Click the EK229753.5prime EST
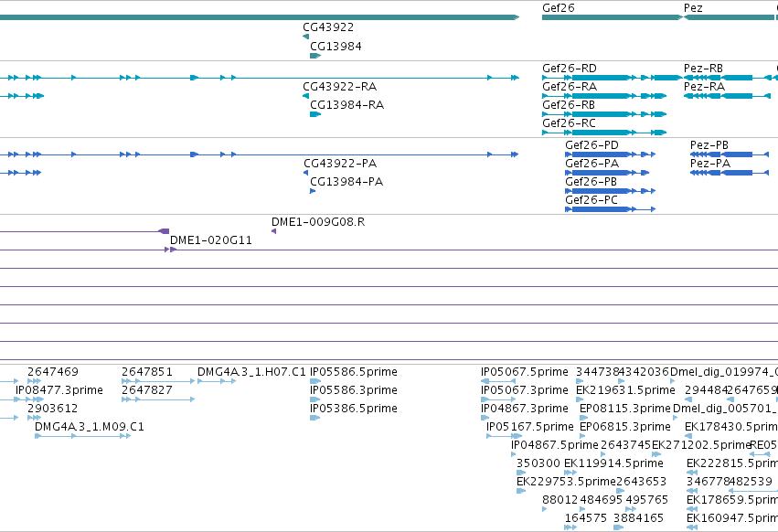Image resolution: width=778 pixels, height=532 pixels. pyautogui.click(x=521, y=491)
